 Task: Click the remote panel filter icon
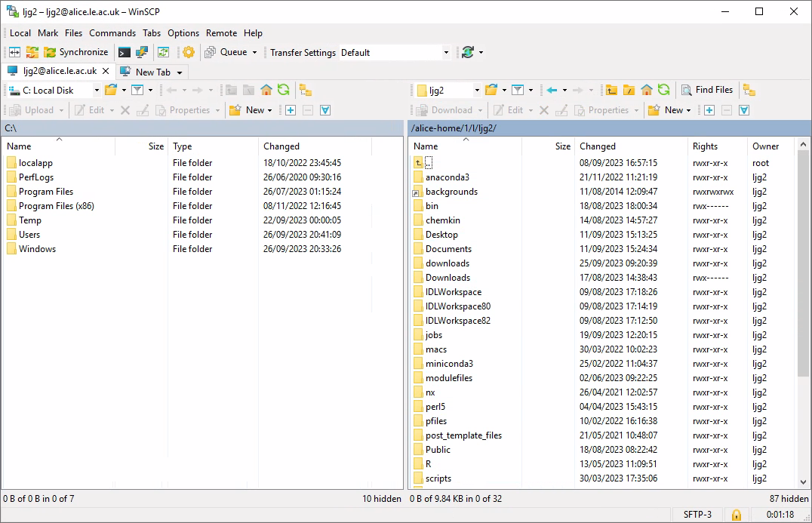tap(518, 90)
